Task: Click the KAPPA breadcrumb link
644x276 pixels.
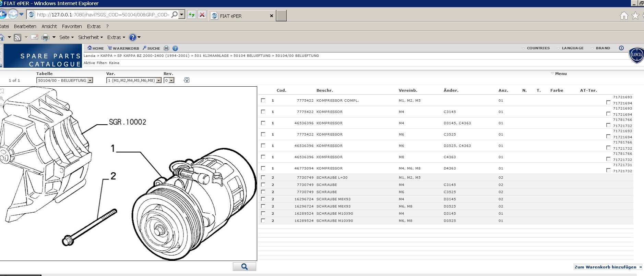Action: [106, 55]
